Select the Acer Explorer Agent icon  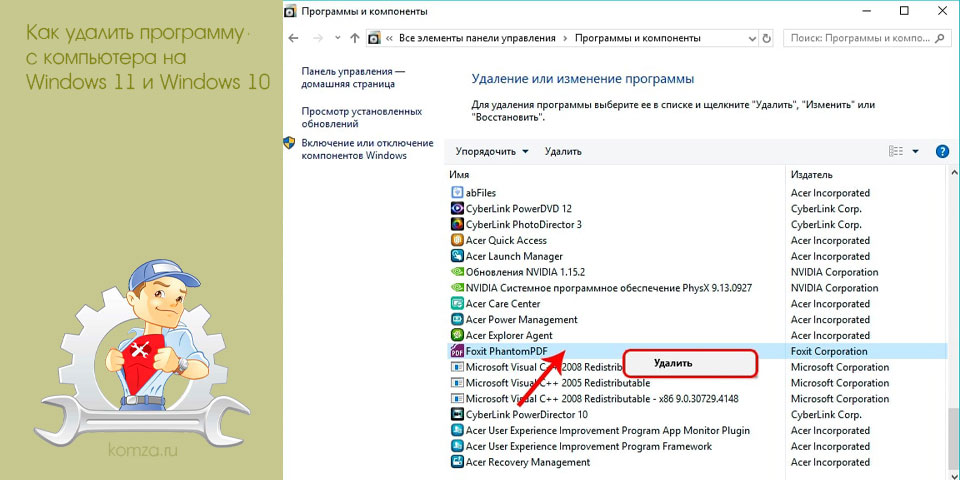pos(457,336)
